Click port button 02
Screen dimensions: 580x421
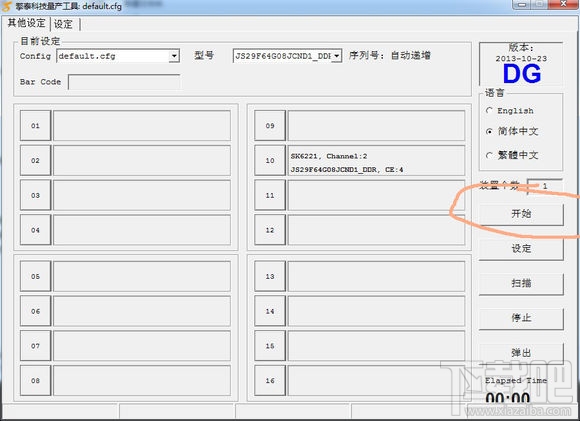[x=35, y=160]
